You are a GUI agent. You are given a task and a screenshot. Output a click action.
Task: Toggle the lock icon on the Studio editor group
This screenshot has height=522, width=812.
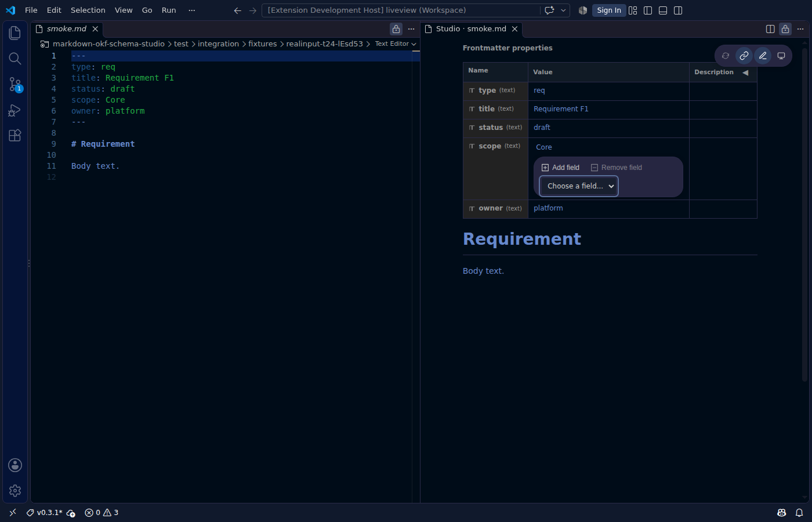785,29
